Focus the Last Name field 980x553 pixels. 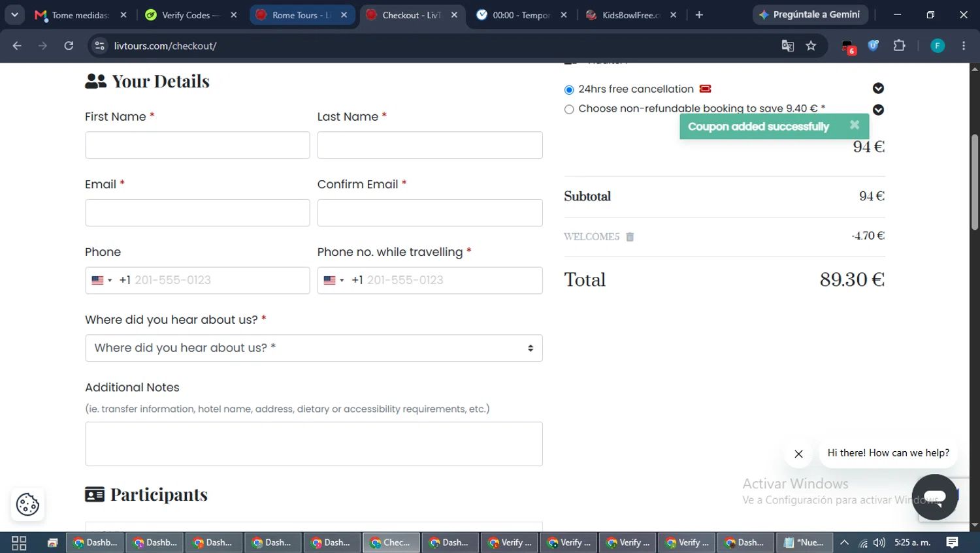click(430, 145)
